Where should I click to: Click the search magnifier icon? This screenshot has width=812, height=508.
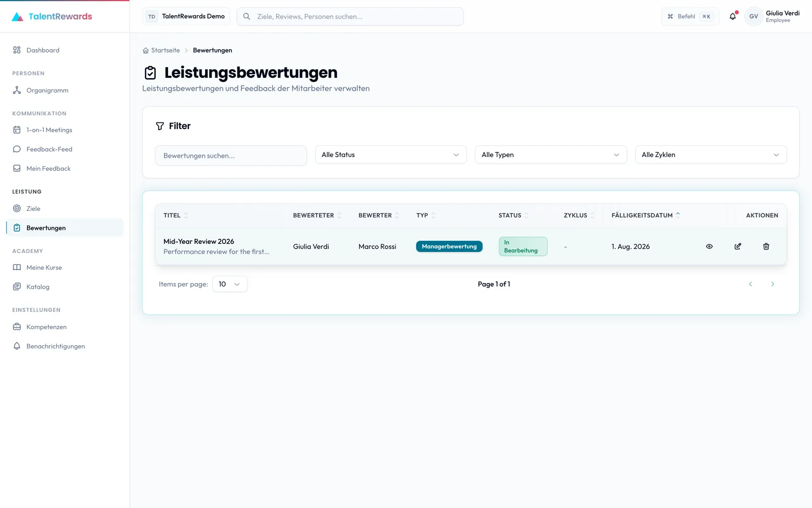click(x=247, y=16)
